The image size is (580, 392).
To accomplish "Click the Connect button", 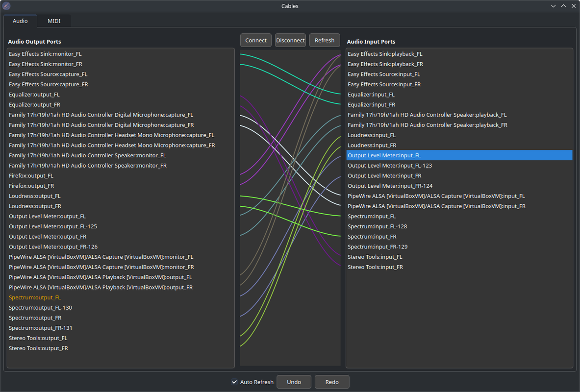I will (255, 40).
